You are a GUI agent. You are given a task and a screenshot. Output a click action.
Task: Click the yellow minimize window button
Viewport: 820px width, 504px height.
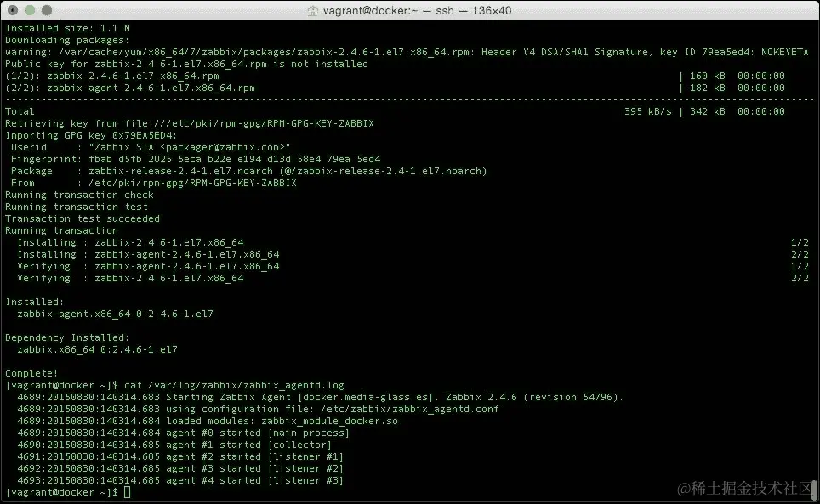30,10
